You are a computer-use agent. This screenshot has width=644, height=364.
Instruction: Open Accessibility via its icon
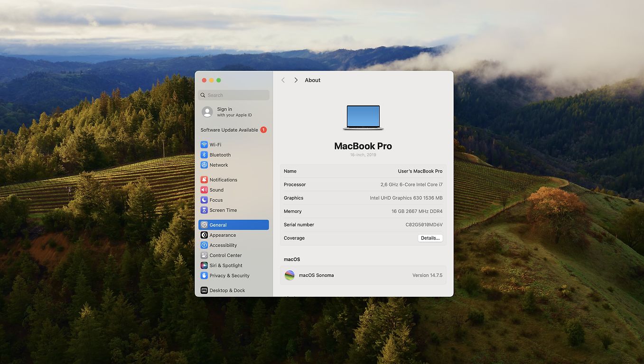click(204, 245)
